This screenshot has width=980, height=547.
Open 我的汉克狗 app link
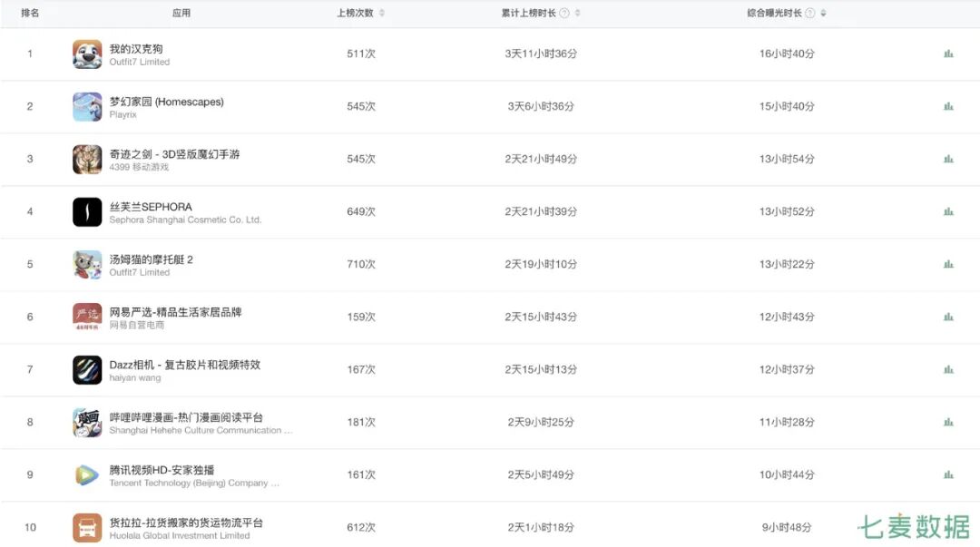(136, 49)
